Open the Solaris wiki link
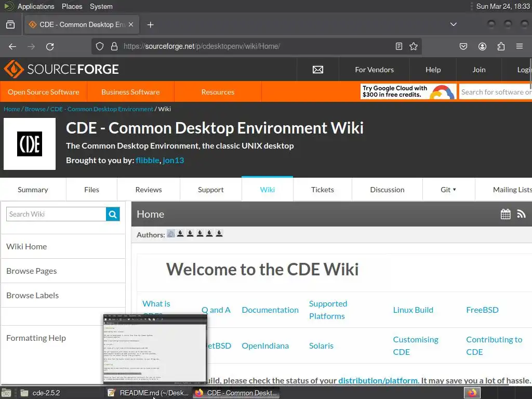Viewport: 532px width, 399px height. point(321,345)
